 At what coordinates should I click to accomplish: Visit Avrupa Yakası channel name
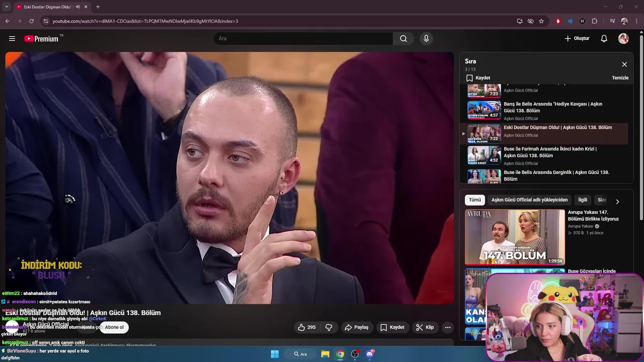[581, 226]
